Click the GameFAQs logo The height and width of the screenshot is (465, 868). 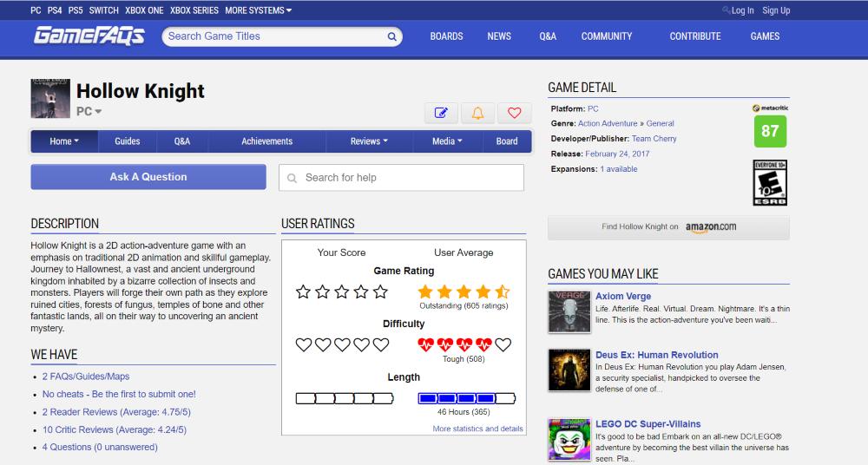(89, 36)
